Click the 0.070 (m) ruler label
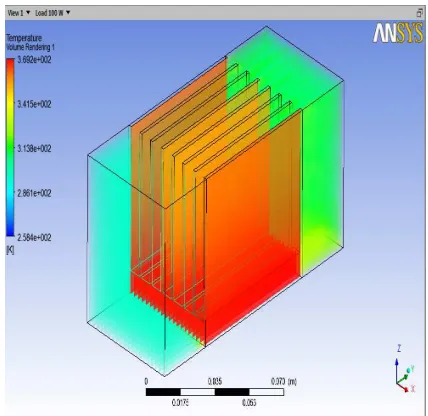Screen dimensions: 428x416 [x=284, y=381]
